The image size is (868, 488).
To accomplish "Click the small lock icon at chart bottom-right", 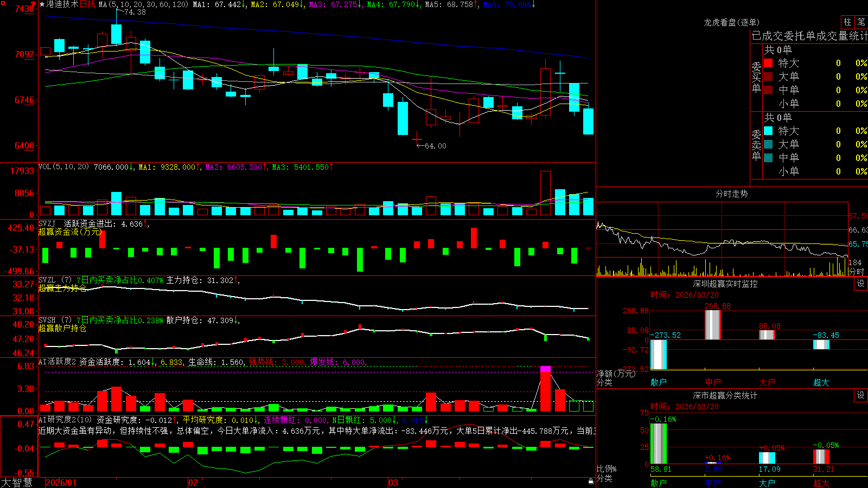I will pos(591,481).
